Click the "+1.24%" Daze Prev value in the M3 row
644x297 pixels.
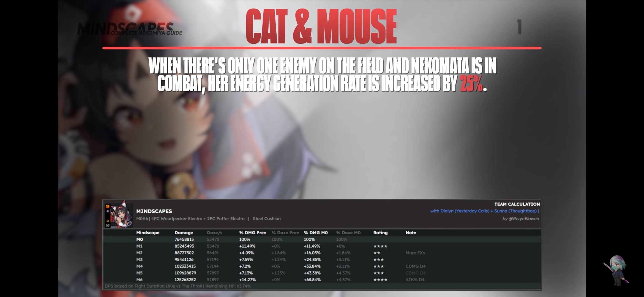279,260
